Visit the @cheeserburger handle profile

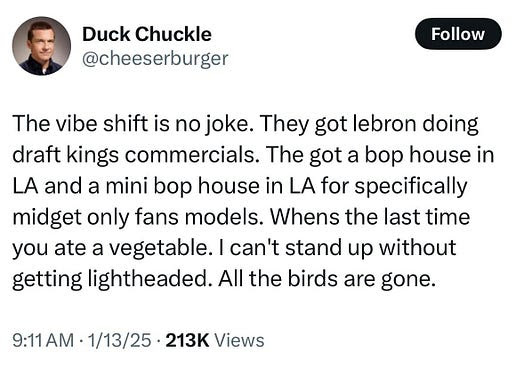tap(155, 59)
